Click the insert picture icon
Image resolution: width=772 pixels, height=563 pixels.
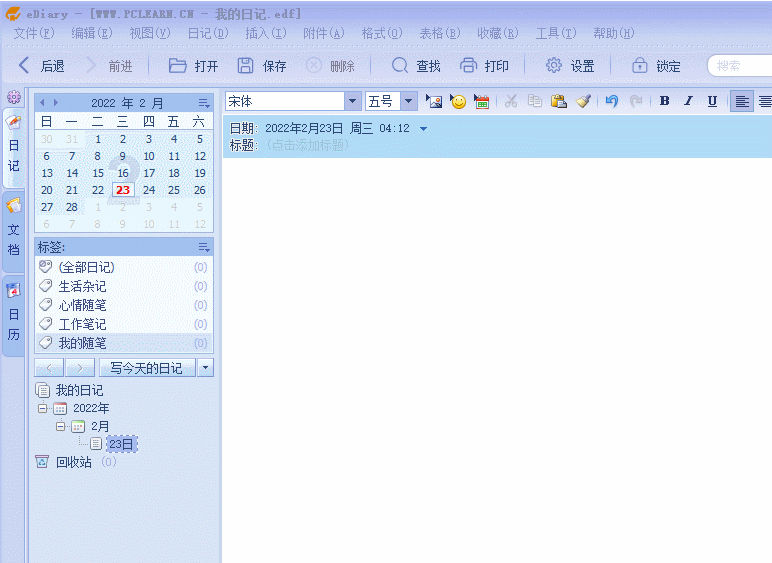click(434, 101)
